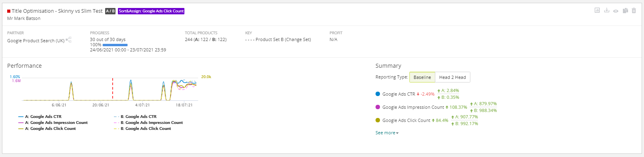The image size is (644, 157).
Task: Click the A / B badge
Action: [x=110, y=11]
